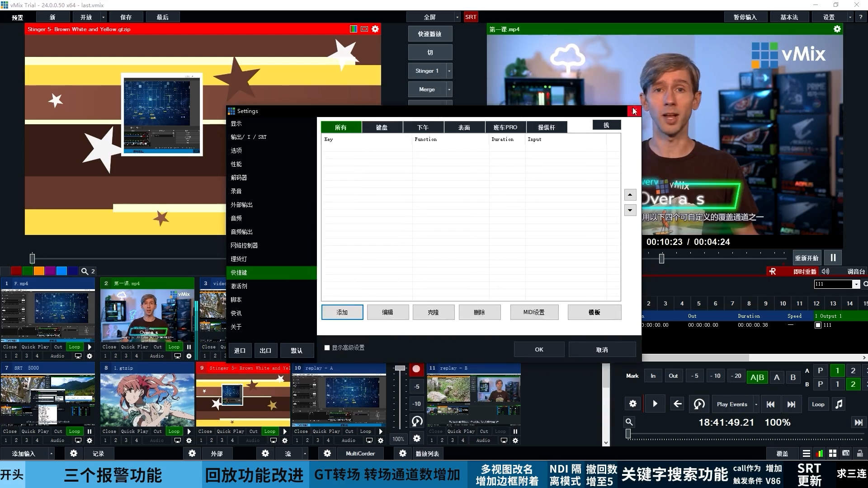Open settings gear on input 2 第一课.mp4

click(189, 356)
